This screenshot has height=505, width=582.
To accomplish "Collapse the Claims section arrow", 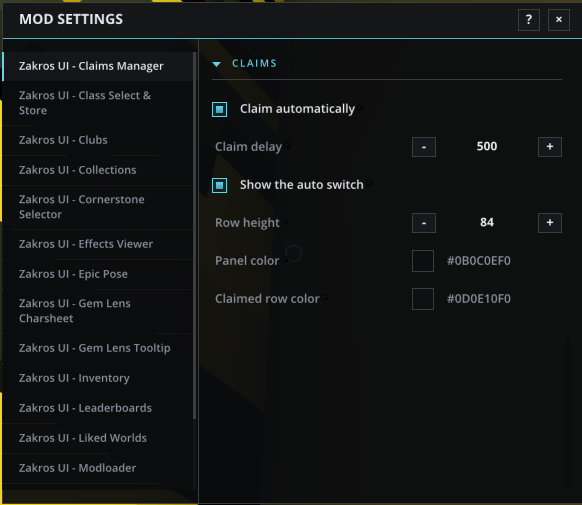I will point(216,64).
